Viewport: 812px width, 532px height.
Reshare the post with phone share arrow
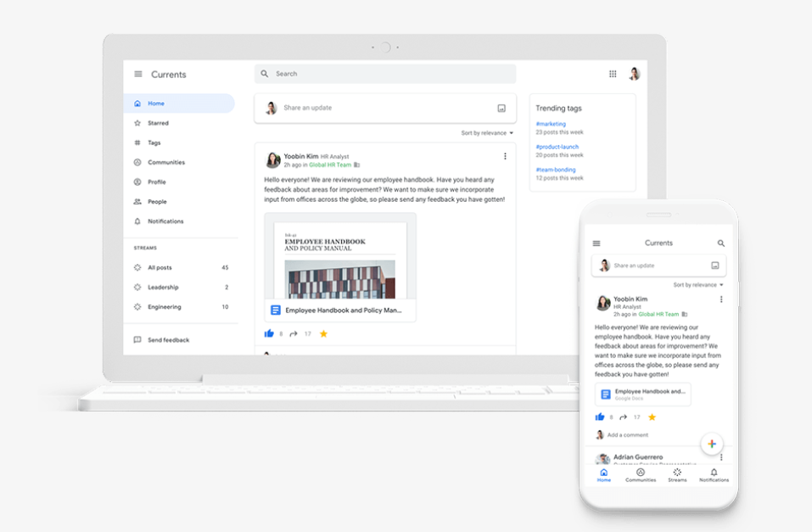623,417
